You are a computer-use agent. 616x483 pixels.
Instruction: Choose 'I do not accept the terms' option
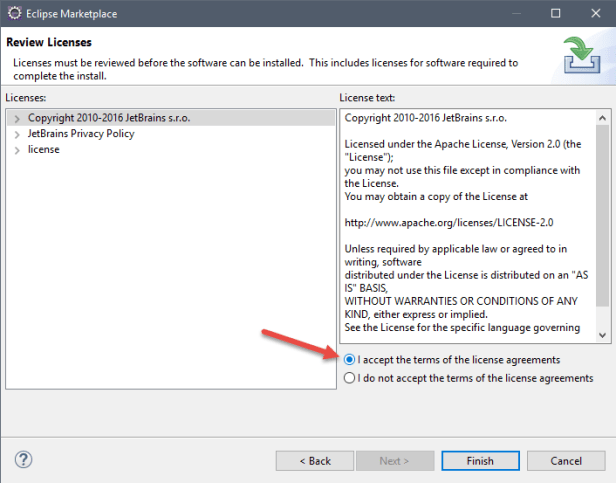[349, 378]
